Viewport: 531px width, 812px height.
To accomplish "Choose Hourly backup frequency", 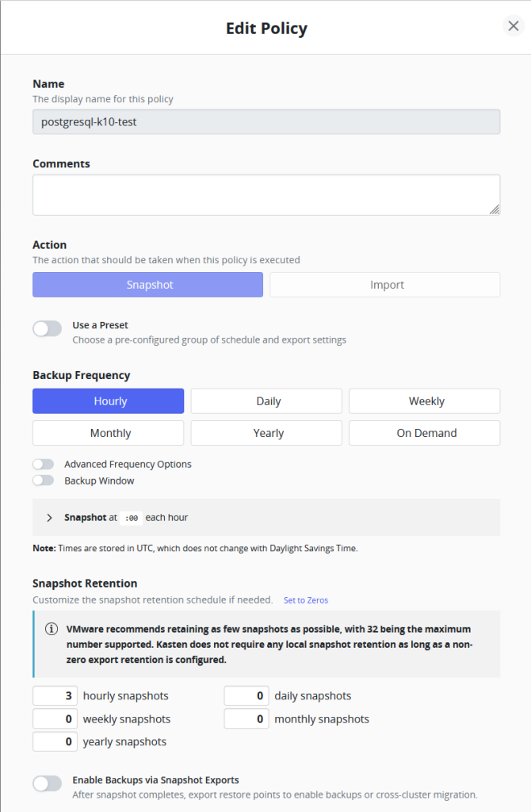I will 109,401.
